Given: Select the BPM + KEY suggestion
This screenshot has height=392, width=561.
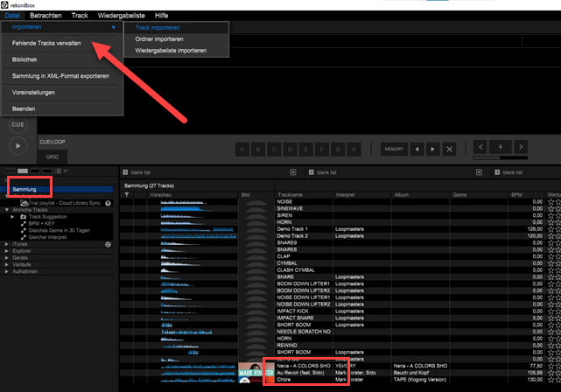Looking at the screenshot, I should pyautogui.click(x=41, y=223).
